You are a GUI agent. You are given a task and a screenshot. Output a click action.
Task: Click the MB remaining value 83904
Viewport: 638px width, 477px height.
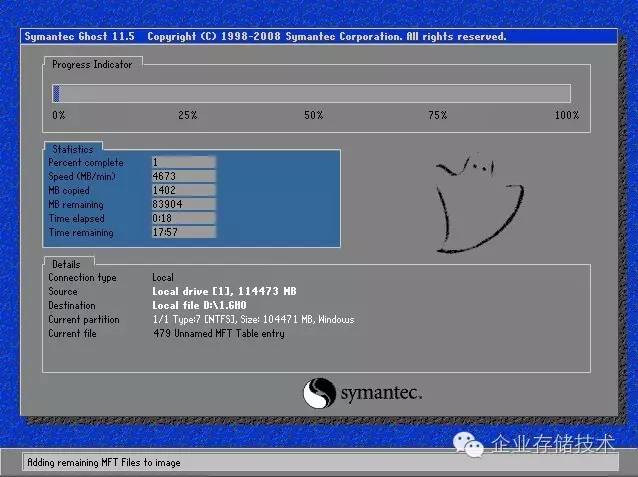click(183, 204)
